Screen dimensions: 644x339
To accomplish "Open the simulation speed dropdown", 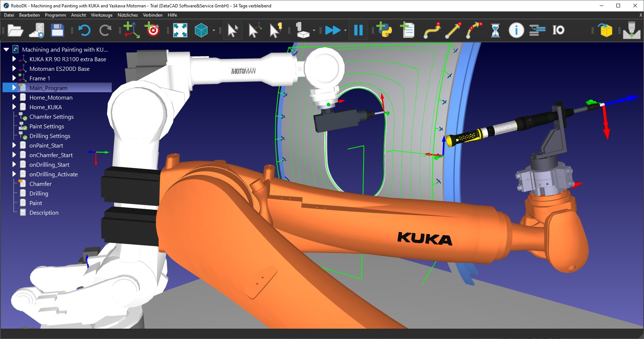I will 345,30.
